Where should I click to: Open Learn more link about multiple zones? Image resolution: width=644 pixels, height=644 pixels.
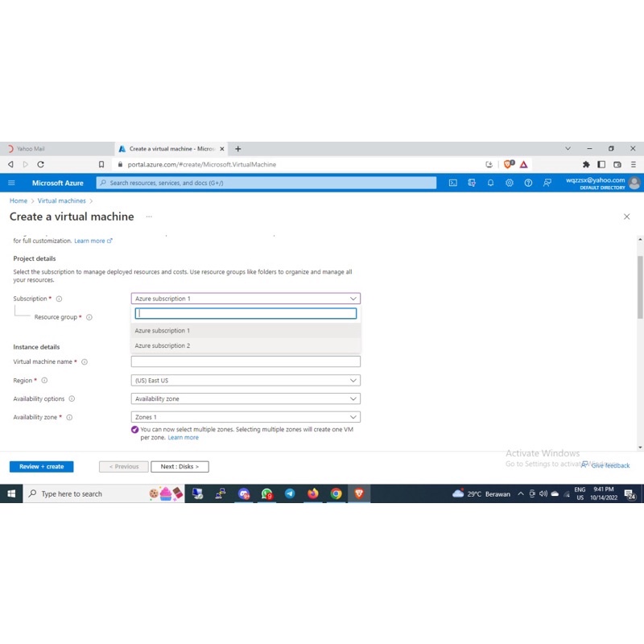pyautogui.click(x=184, y=438)
